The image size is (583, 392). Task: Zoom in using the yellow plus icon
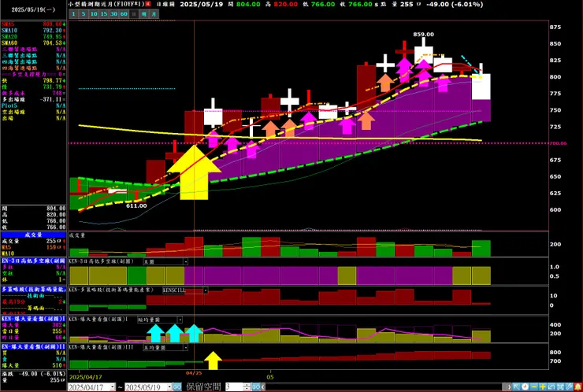pos(543,386)
